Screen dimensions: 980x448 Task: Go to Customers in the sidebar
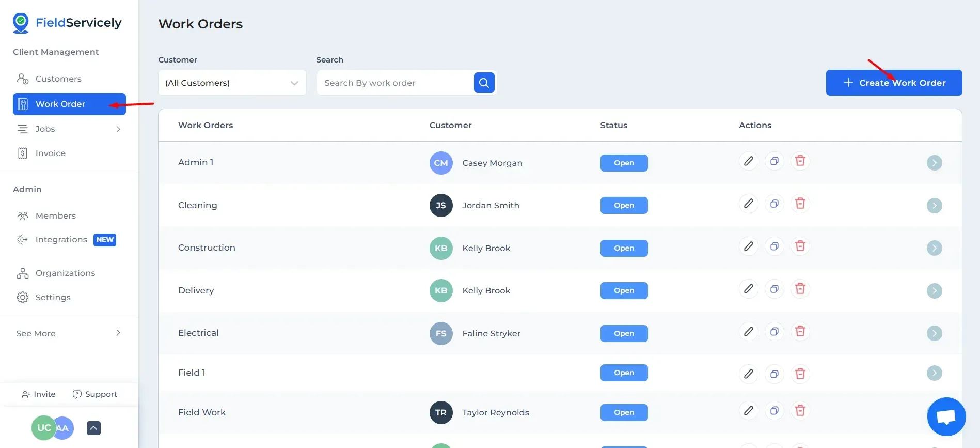click(x=58, y=79)
